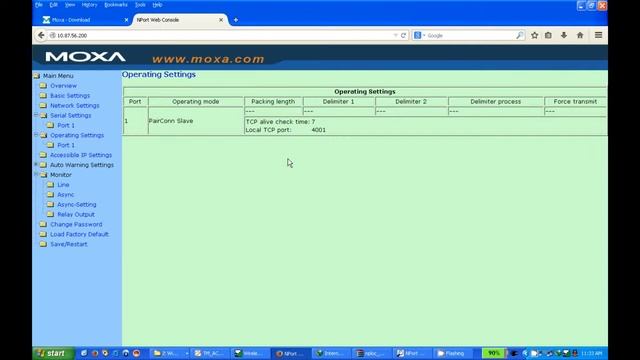Open the Async-Setting monitor page
The image size is (640, 360).
[x=77, y=204]
